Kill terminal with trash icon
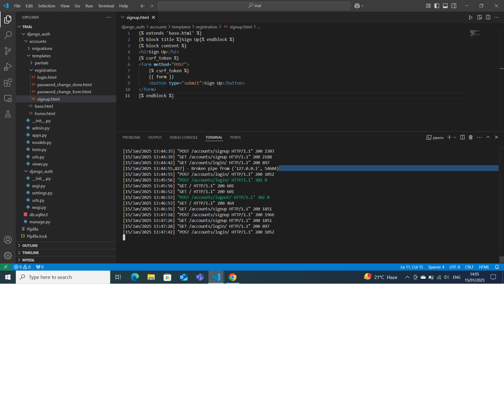The width and height of the screenshot is (504, 420). 471,137
